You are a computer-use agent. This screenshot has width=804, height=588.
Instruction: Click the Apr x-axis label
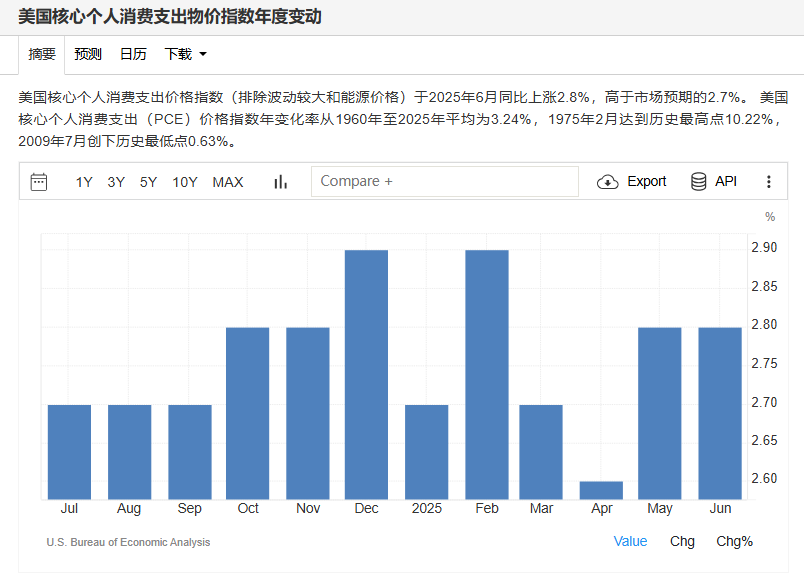(x=601, y=509)
